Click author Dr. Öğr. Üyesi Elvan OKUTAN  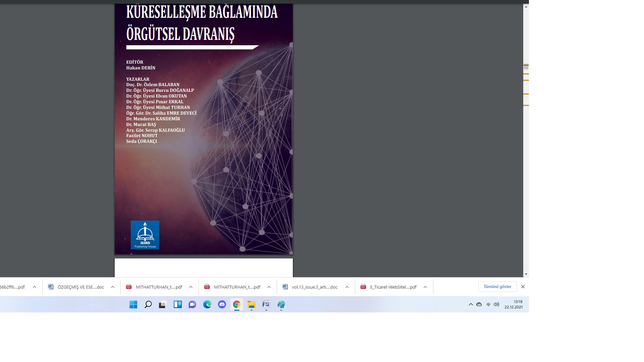point(156,96)
